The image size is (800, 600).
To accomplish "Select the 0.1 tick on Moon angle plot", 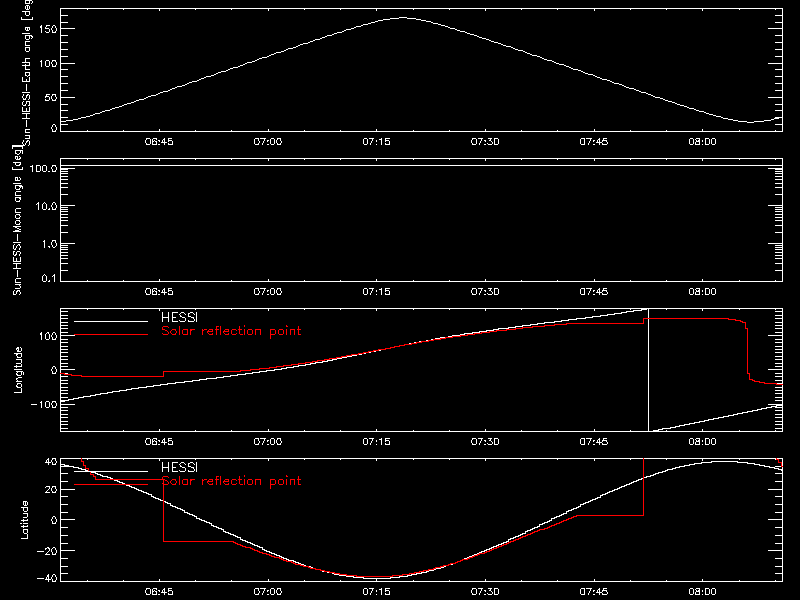I will tap(49, 278).
